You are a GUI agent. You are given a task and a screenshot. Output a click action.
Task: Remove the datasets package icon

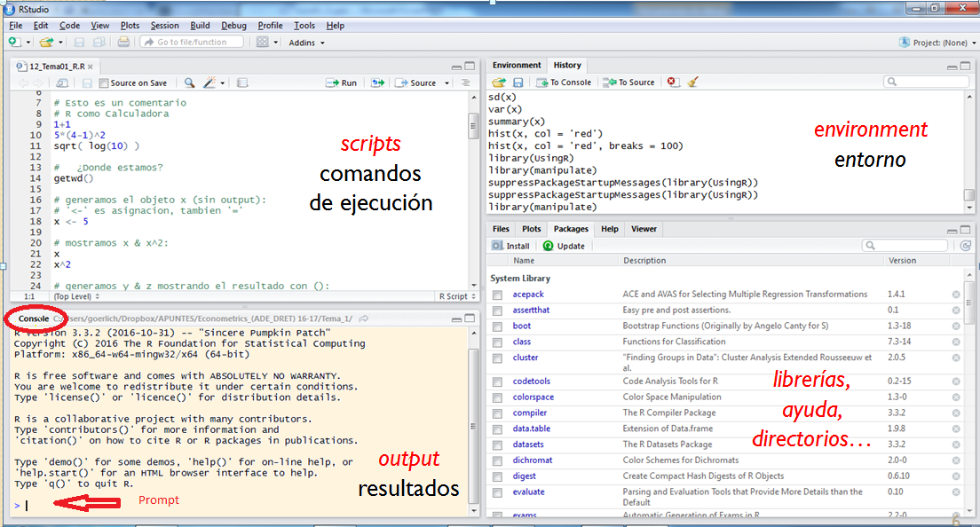[956, 444]
